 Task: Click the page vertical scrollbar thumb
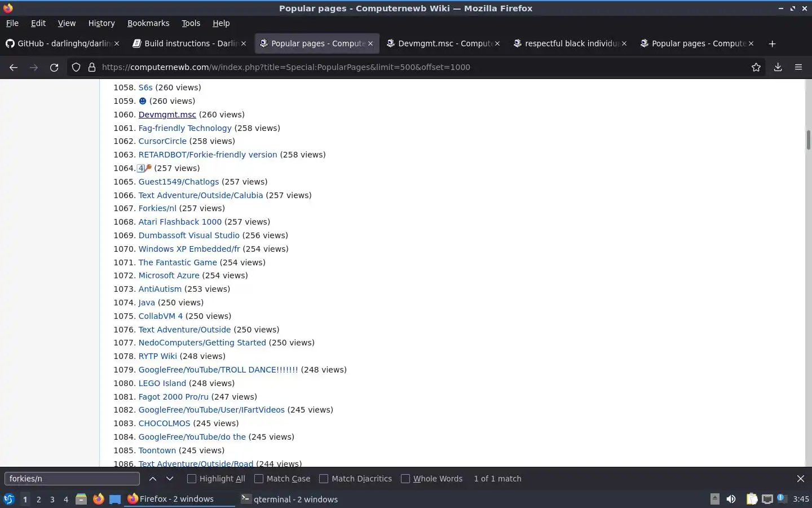(x=808, y=139)
